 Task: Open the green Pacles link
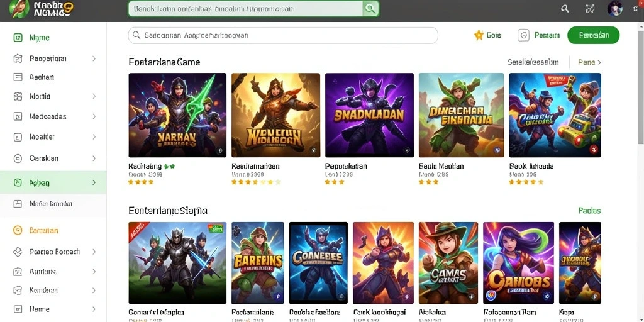coord(589,211)
